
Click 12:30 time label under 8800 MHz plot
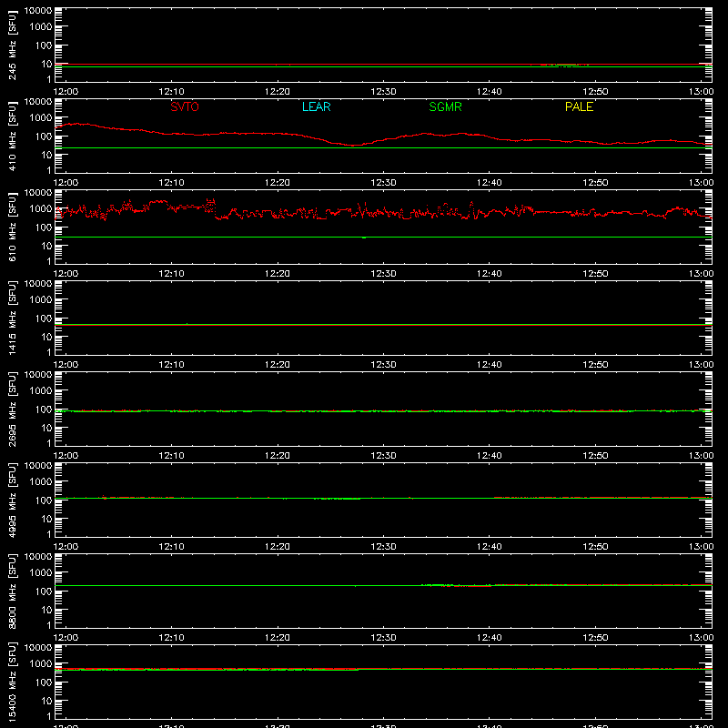click(383, 638)
